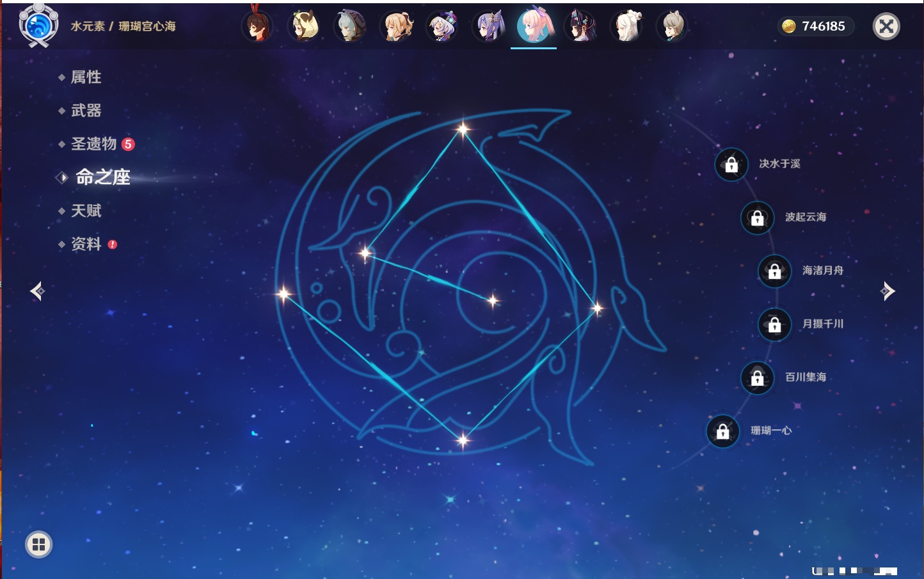Click the 月摄千川 constellation label
924x579 pixels.
823,324
